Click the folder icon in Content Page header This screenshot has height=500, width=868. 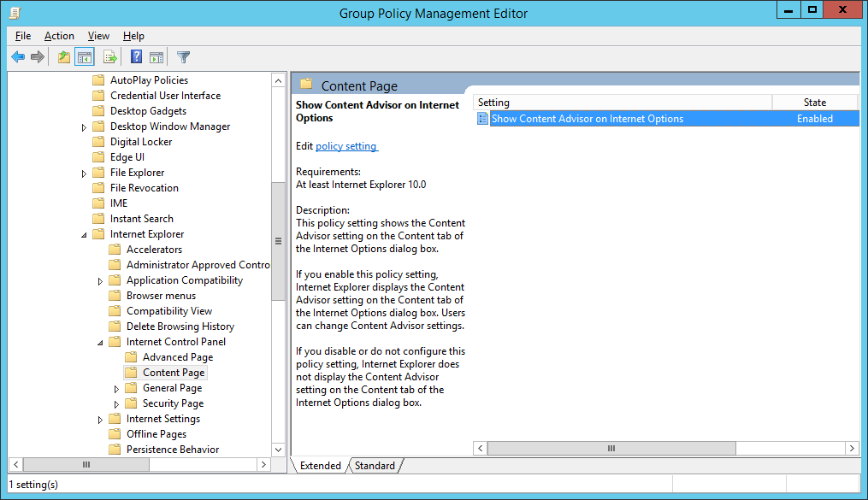(x=306, y=84)
